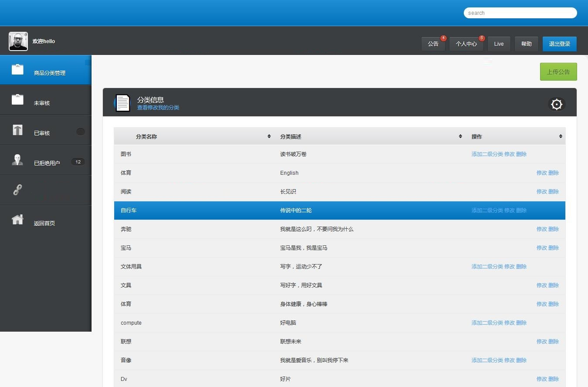Sort table by 分类名称 column arrows
588x387 pixels.
[269, 136]
